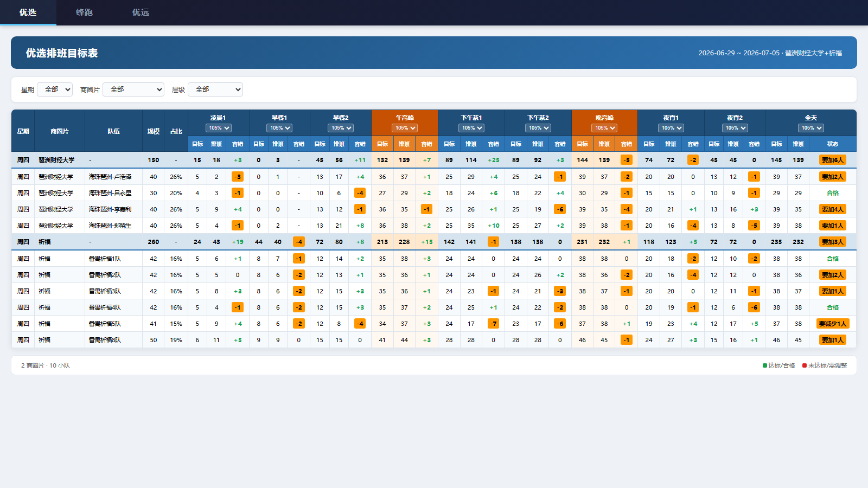Image resolution: width=868 pixels, height=488 pixels.
Task: Click 要加2人 badge in 番禺祈福2队 row
Action: tap(833, 275)
